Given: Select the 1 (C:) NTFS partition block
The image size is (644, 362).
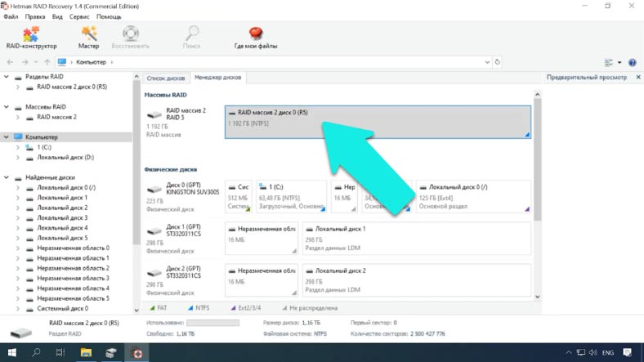Looking at the screenshot, I should point(291,197).
